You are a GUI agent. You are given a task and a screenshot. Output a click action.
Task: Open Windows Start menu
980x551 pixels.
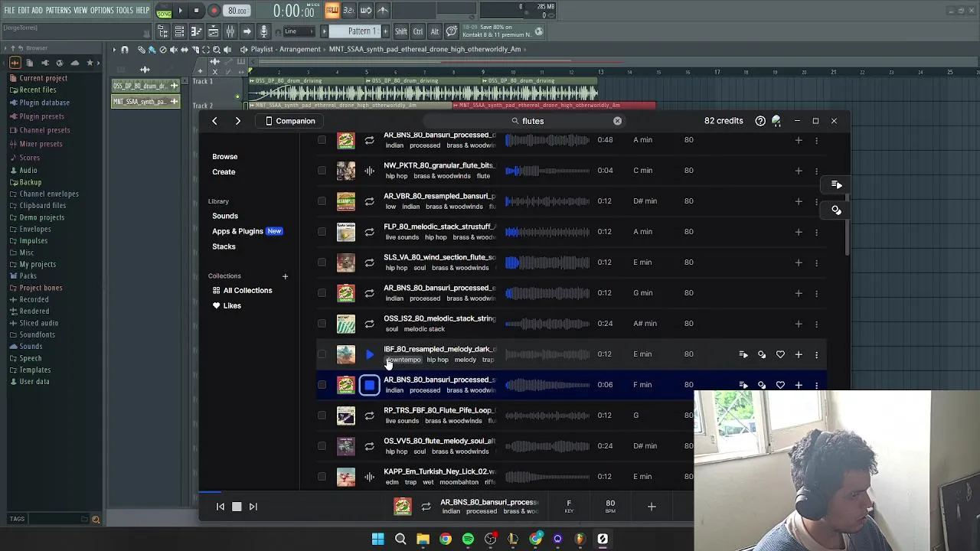point(378,540)
